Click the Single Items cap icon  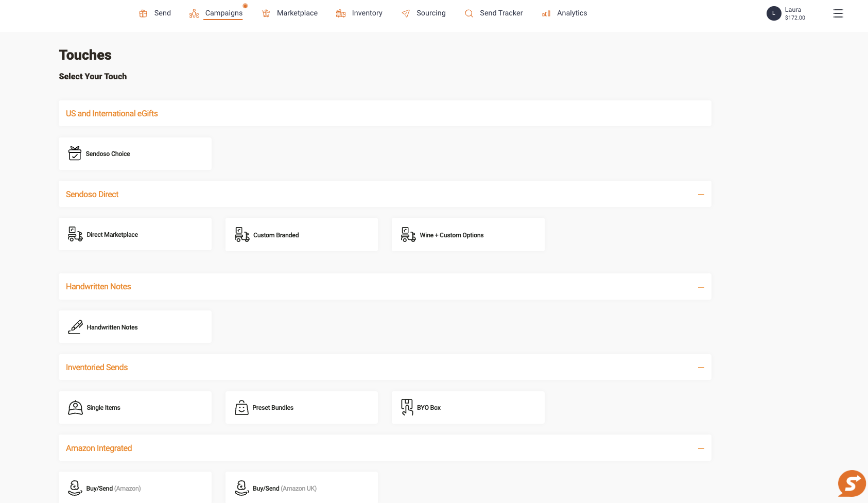[x=75, y=407]
